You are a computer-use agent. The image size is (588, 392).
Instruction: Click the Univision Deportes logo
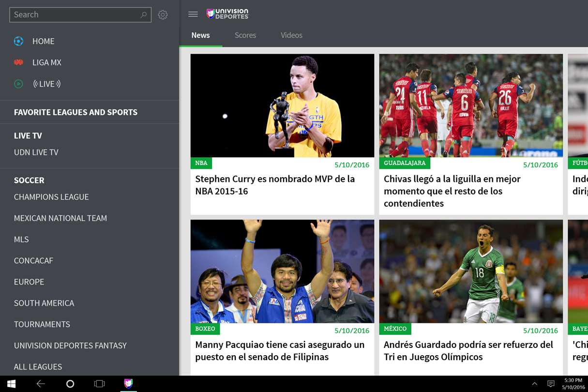pos(227,14)
